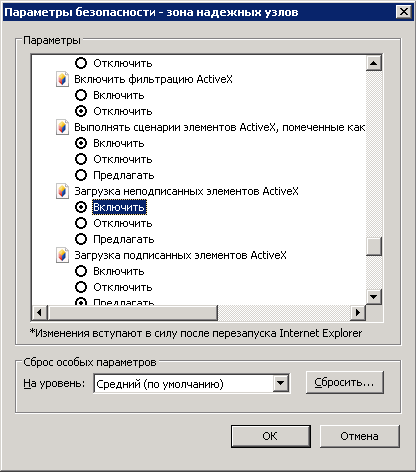416x472 pixels.
Task: Click the horizontal scrollbar thumb
Action: coord(132,313)
